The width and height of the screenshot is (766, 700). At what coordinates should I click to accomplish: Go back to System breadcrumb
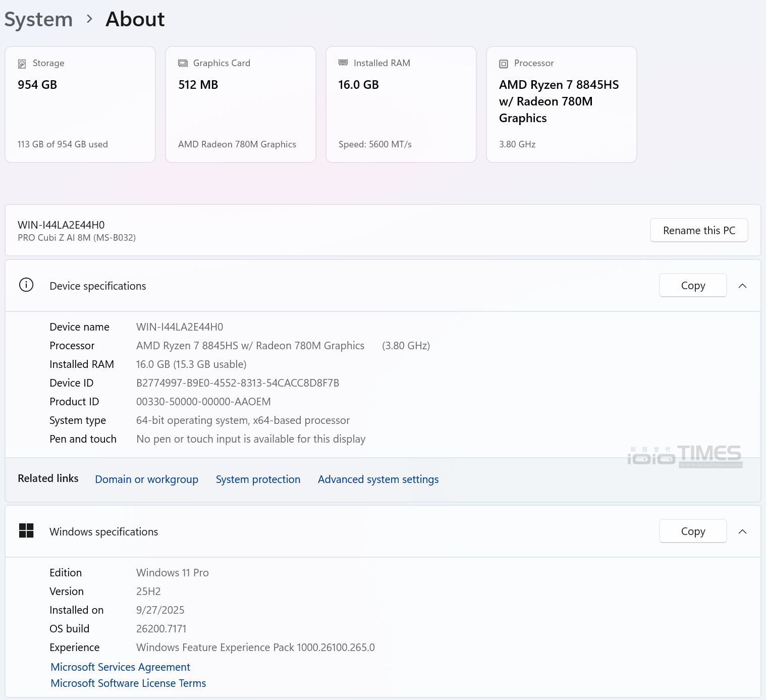[38, 19]
